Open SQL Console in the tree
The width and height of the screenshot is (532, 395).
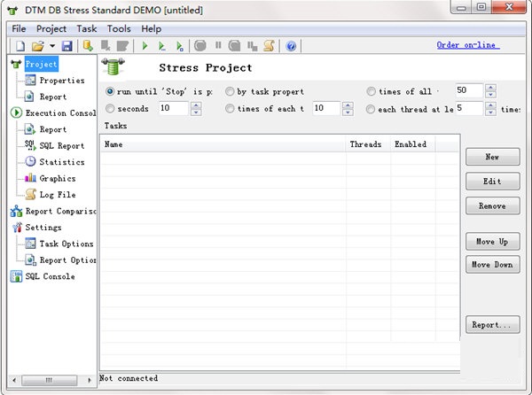click(x=50, y=276)
